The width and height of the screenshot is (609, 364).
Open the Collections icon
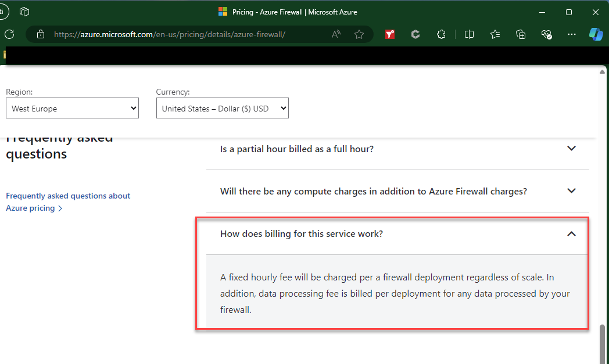pos(521,34)
